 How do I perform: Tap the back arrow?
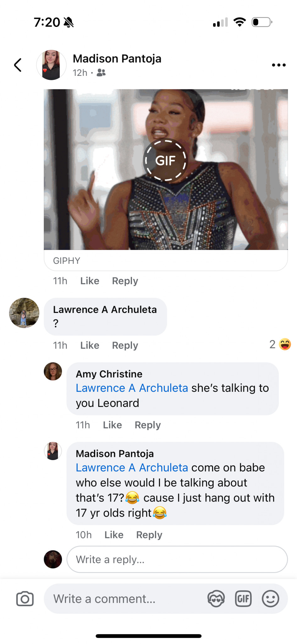coord(18,65)
